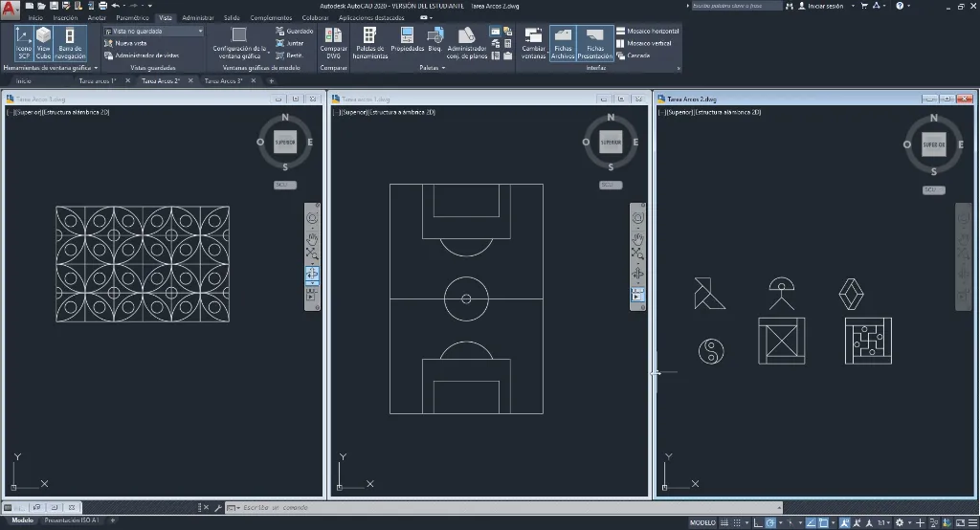
Task: Toggle grid display in status bar
Action: pyautogui.click(x=724, y=522)
